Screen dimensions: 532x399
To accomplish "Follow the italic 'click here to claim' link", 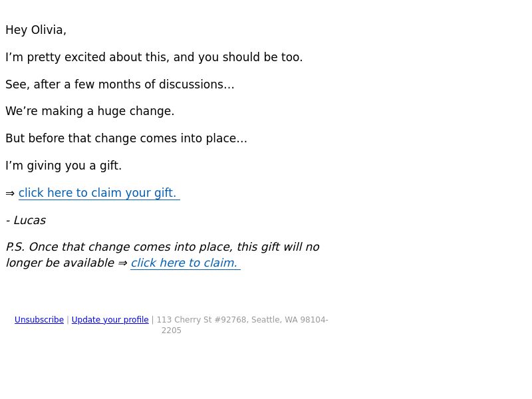I will pos(186,263).
